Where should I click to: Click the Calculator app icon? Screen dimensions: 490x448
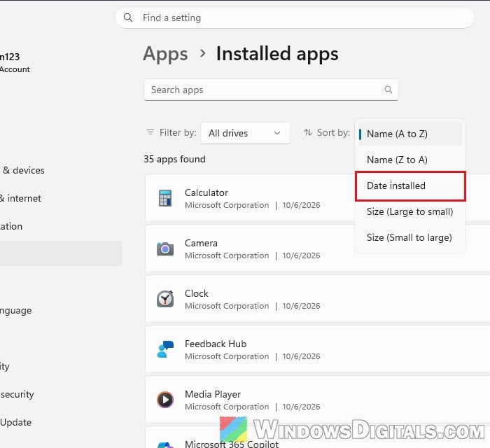[x=165, y=198]
